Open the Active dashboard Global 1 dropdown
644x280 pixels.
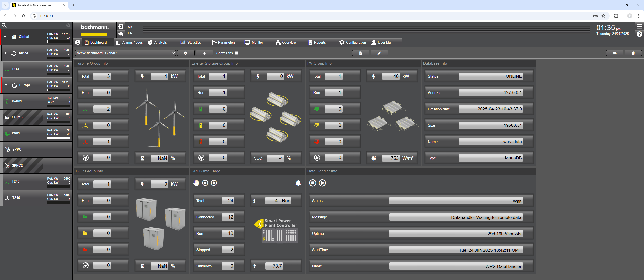[125, 53]
